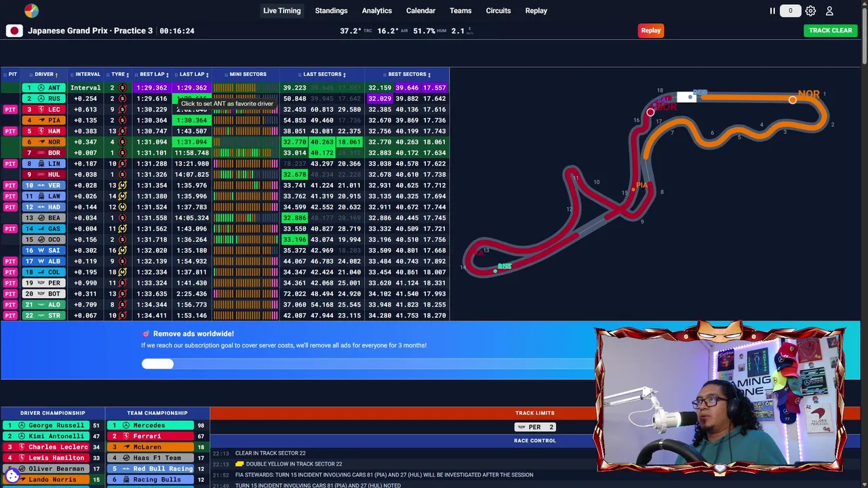Click 'Remove ads worldwide!' heading
The width and height of the screenshot is (868, 488).
(x=193, y=333)
